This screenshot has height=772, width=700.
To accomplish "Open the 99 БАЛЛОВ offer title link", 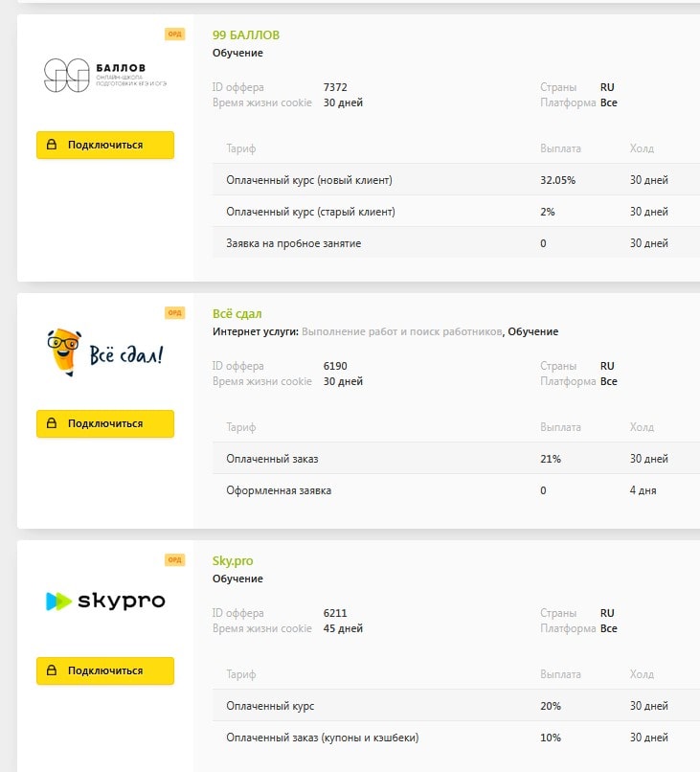I will pyautogui.click(x=246, y=34).
